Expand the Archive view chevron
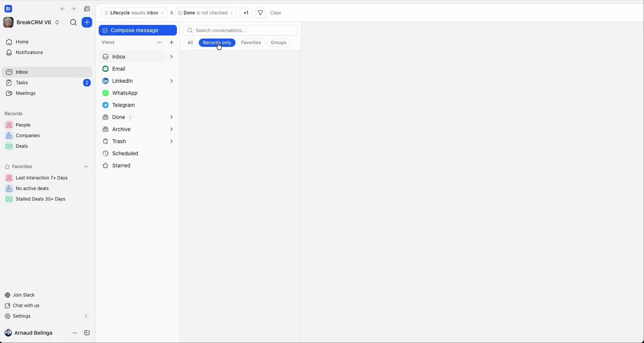The image size is (644, 343). pyautogui.click(x=171, y=129)
